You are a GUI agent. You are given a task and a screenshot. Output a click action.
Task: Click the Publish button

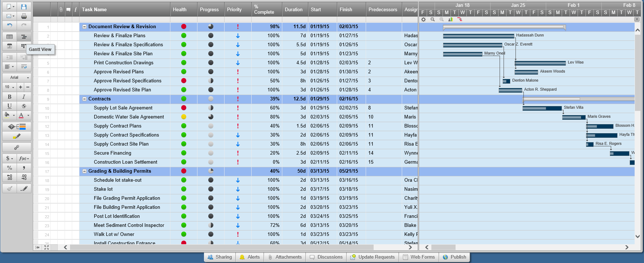[454, 257]
